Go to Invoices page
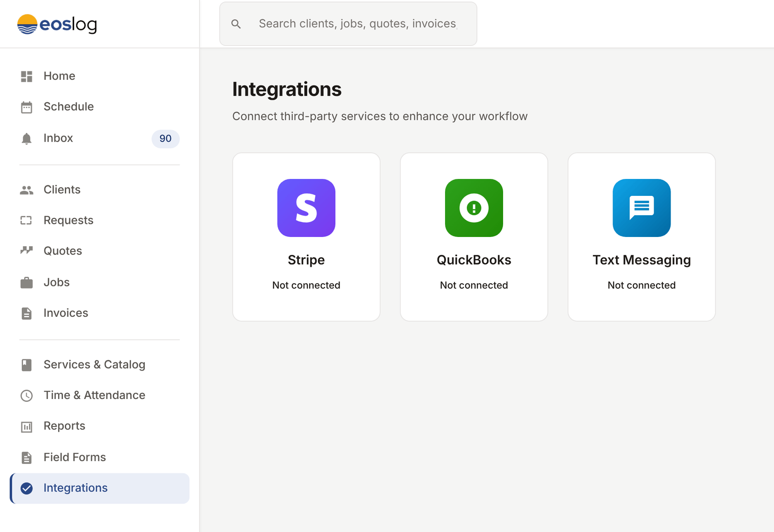 100,313
